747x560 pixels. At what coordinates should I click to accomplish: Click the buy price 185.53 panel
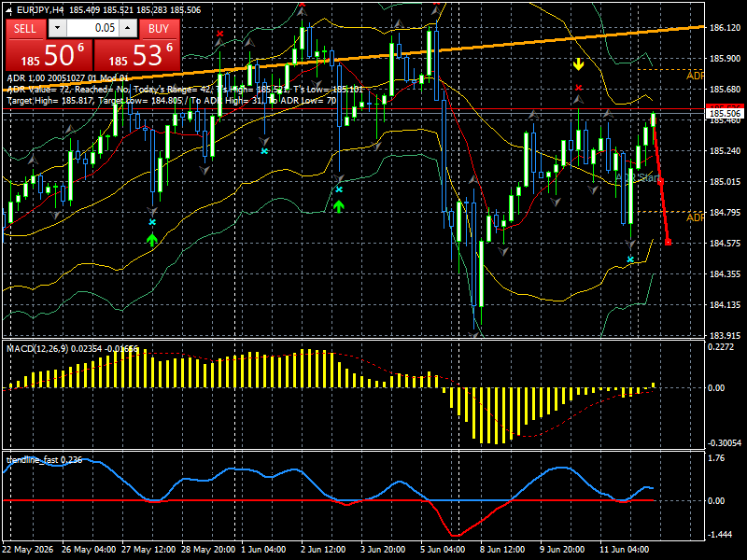tap(137, 55)
